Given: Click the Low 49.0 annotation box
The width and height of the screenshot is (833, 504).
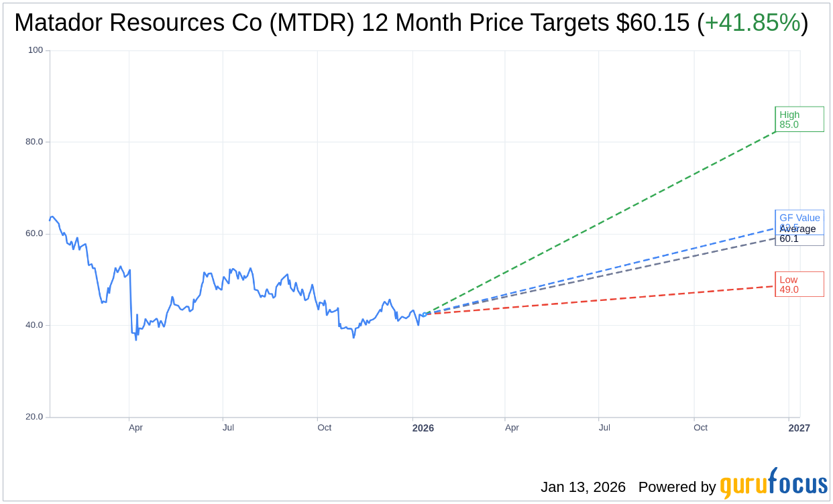Looking at the screenshot, I should coord(799,283).
